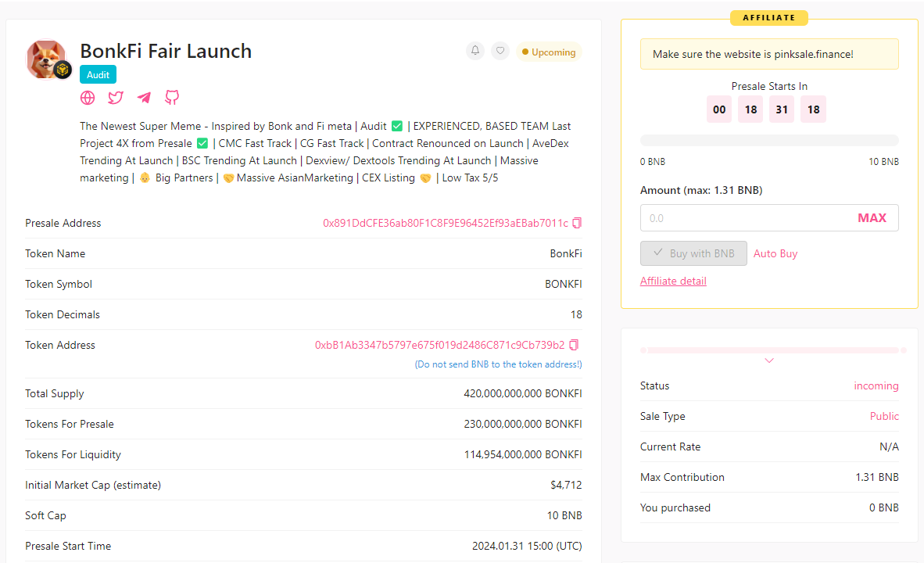Click the countdown days box showing 00

click(x=719, y=109)
